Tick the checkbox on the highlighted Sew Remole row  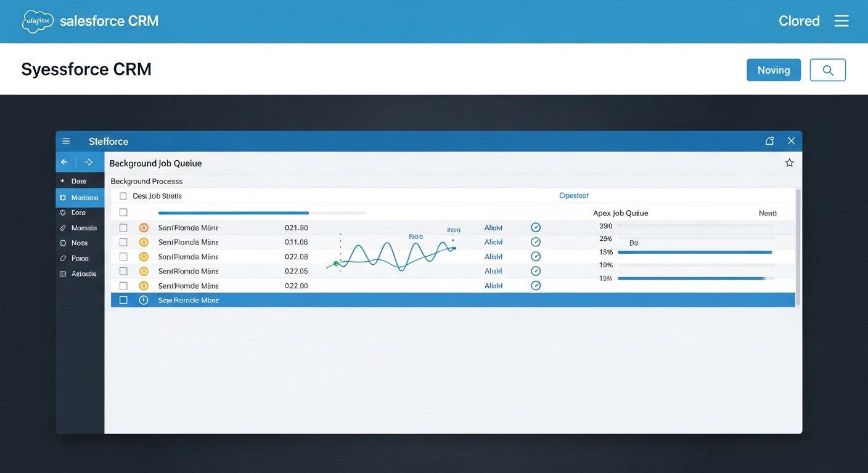click(123, 300)
